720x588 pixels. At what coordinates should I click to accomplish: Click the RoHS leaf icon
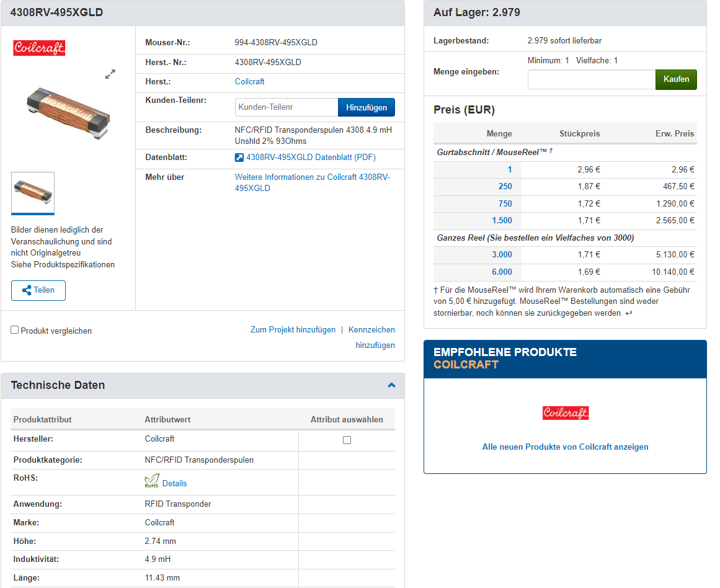pyautogui.click(x=151, y=481)
